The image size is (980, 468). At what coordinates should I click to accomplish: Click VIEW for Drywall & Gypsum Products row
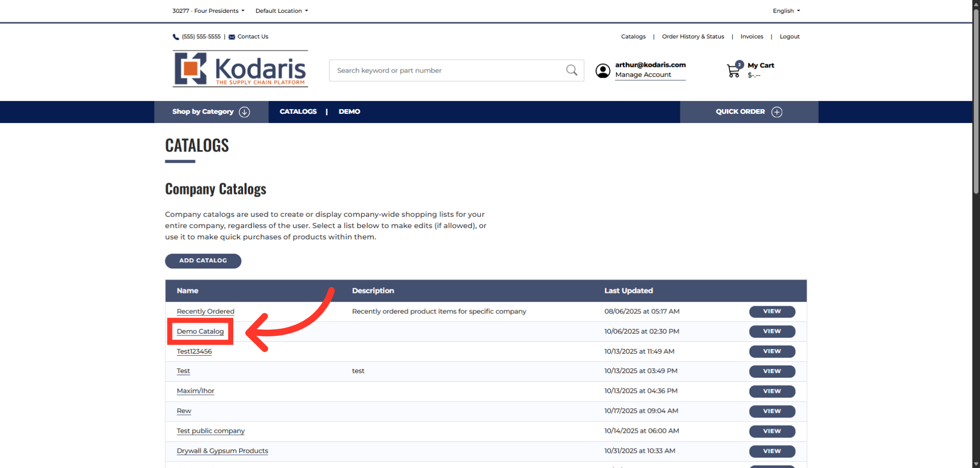click(772, 451)
